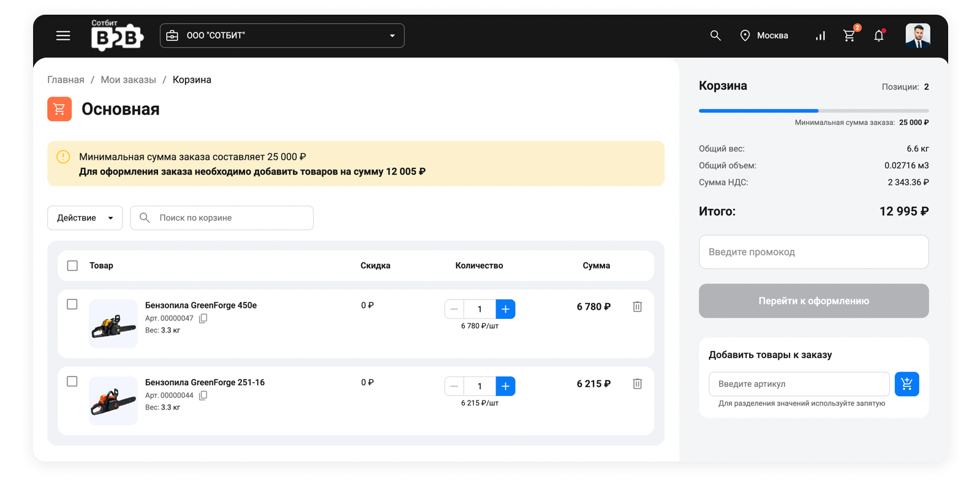Click the Скидка column header
The height and width of the screenshot is (491, 980).
pyautogui.click(x=375, y=266)
